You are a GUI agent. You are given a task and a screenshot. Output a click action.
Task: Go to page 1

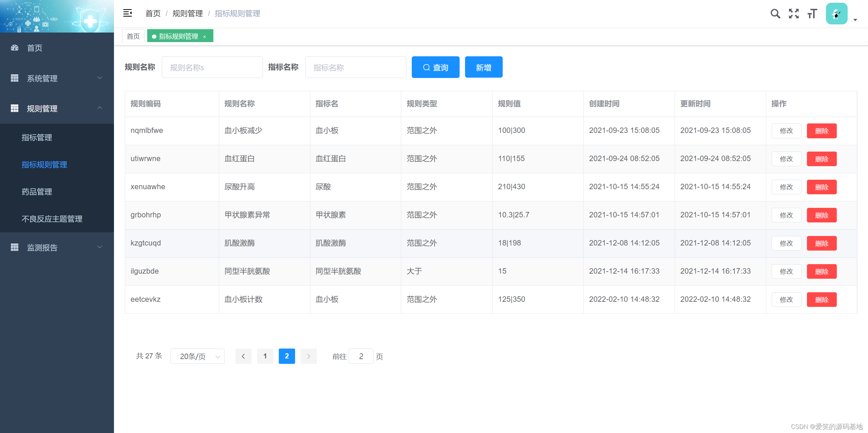click(x=265, y=356)
